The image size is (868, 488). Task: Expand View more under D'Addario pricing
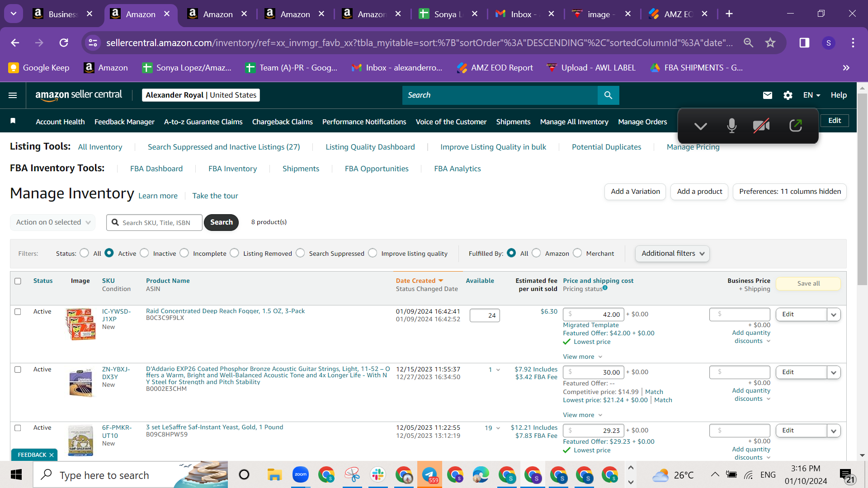(x=582, y=415)
